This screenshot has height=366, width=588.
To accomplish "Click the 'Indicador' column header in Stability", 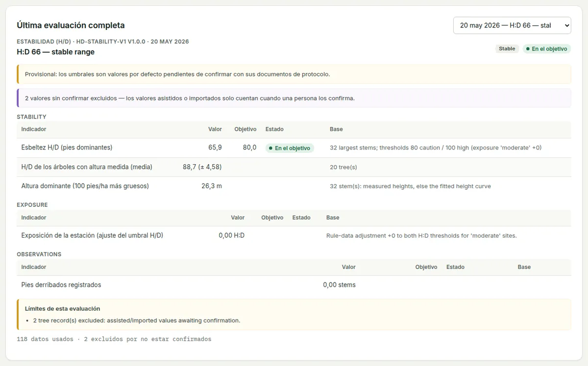I will tap(34, 129).
